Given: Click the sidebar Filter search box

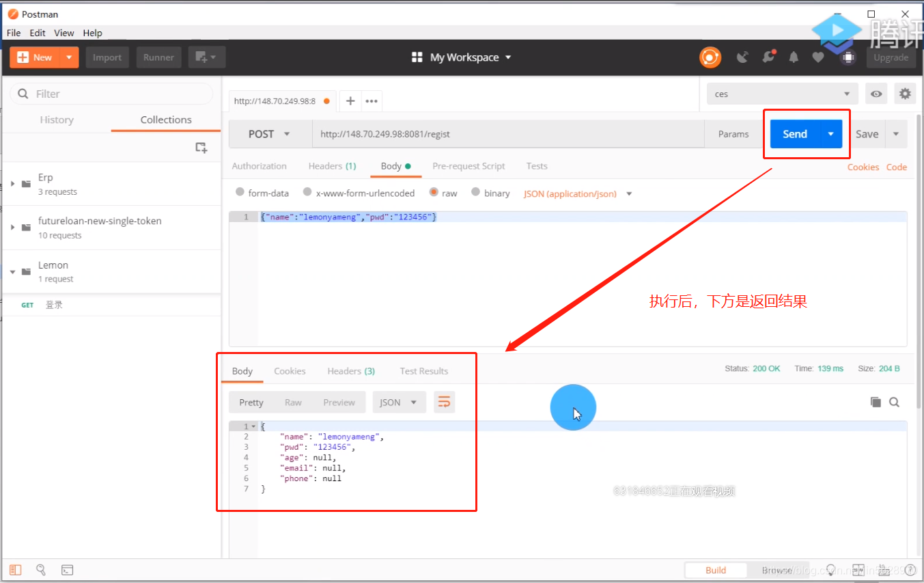Looking at the screenshot, I should 111,94.
